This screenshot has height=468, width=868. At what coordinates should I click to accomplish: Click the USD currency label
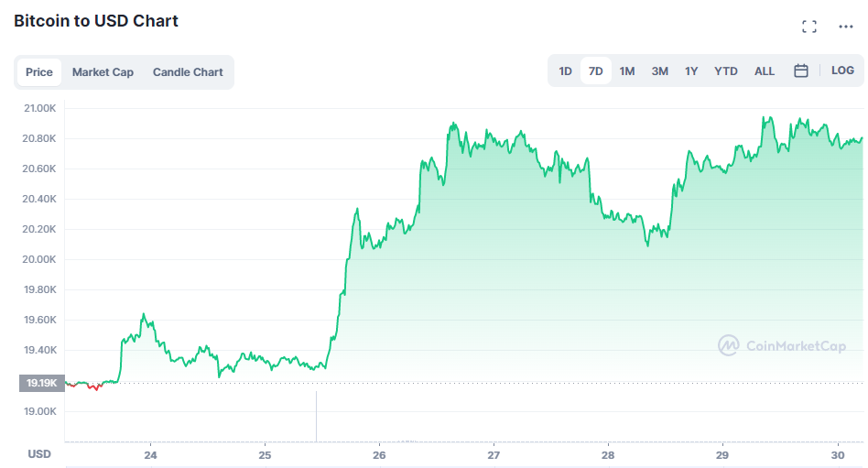(39, 454)
